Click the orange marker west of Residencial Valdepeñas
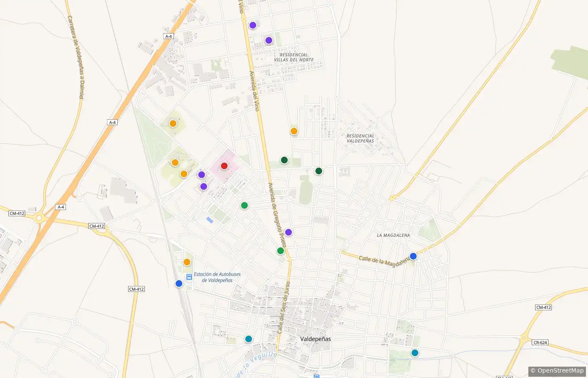Viewport: 588px width, 378px height. click(x=294, y=131)
